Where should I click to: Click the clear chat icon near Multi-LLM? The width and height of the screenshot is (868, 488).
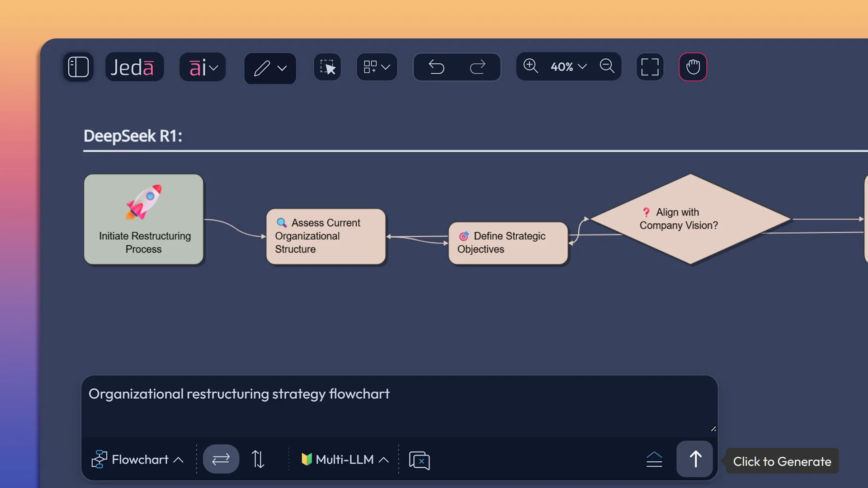pos(419,460)
